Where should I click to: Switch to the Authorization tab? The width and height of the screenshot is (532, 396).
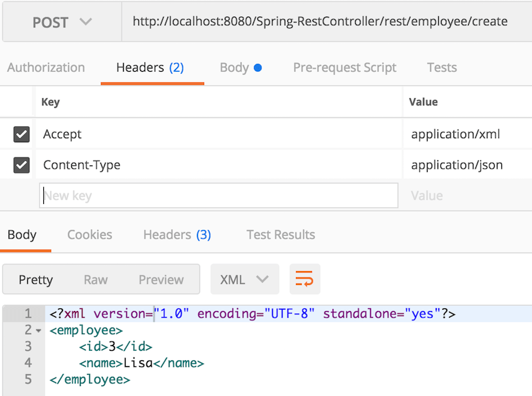pos(45,67)
